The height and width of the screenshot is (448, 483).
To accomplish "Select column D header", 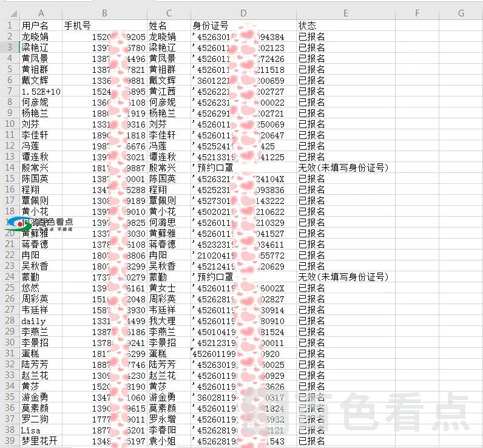I will [x=243, y=13].
